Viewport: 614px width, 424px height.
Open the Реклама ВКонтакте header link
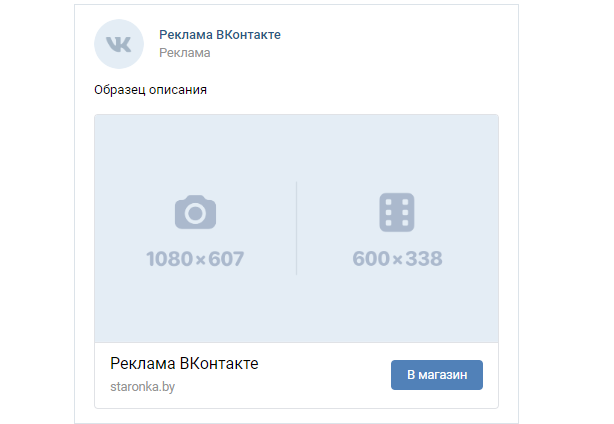click(x=220, y=35)
